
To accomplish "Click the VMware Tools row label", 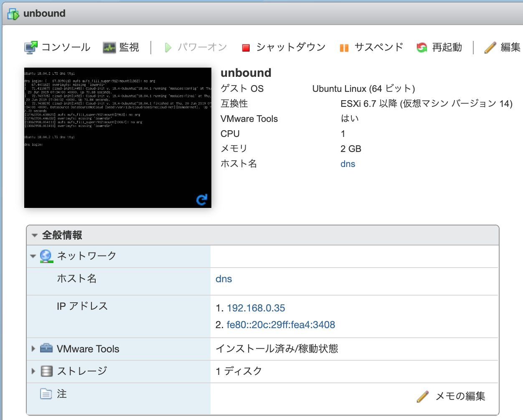I will tap(88, 349).
